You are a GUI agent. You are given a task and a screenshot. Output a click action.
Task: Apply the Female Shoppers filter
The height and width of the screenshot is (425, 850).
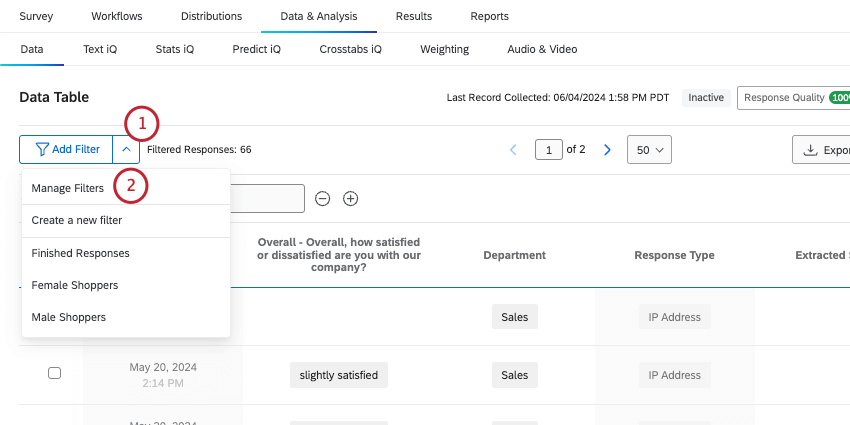tap(75, 285)
